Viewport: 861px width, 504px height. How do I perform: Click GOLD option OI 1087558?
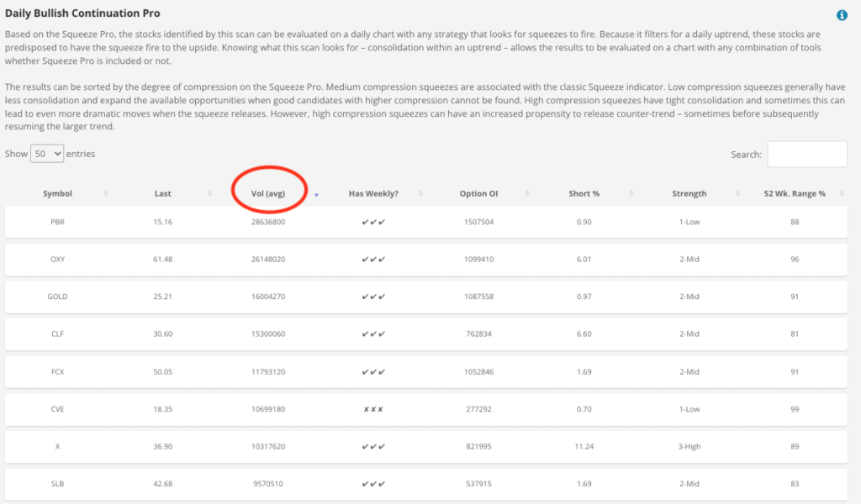478,297
